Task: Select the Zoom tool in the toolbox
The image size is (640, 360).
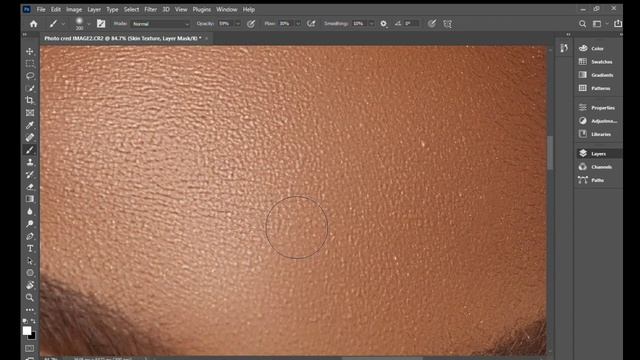Action: pyautogui.click(x=30, y=298)
